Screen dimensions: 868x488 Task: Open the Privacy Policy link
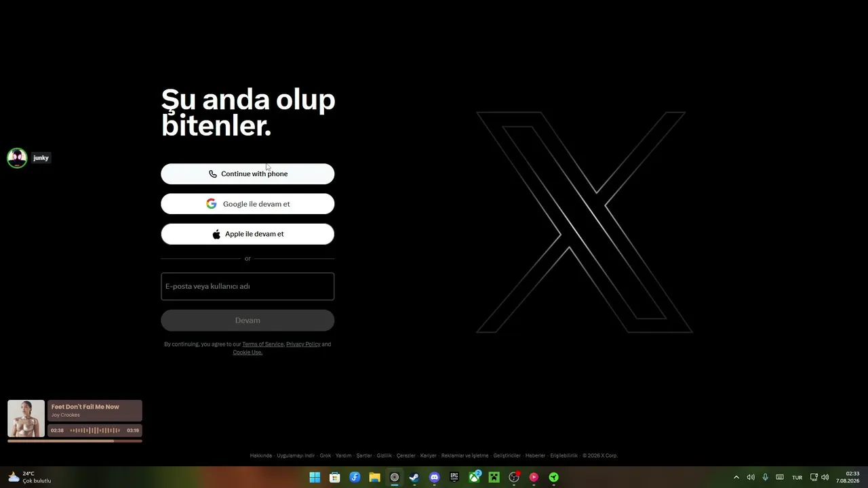tap(303, 344)
